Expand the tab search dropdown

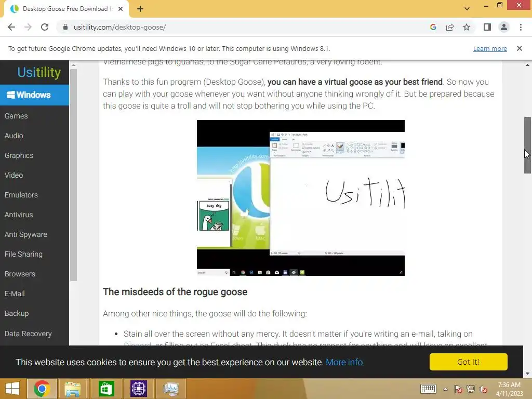point(467,9)
